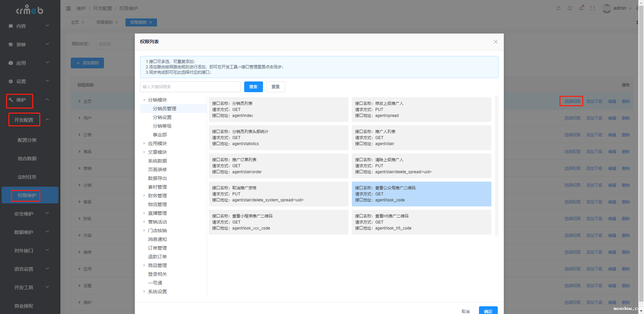This screenshot has height=314, width=644.
Task: Click the hamburger menu collapse icon
Action: pos(68,8)
